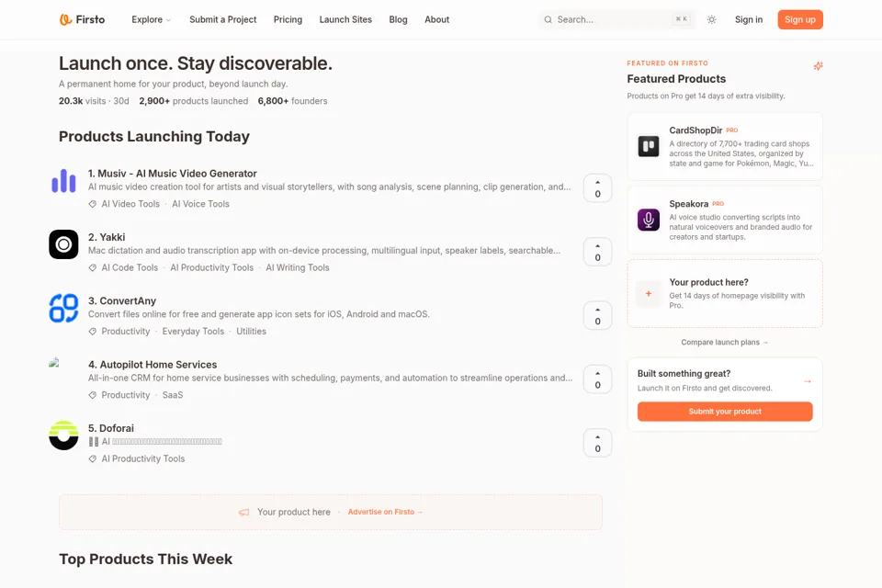Go to the Pricing page

click(x=288, y=19)
